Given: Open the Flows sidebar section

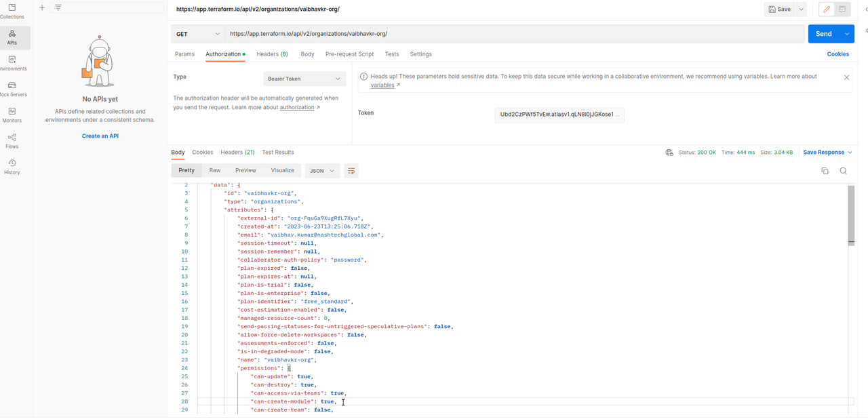Looking at the screenshot, I should point(12,140).
